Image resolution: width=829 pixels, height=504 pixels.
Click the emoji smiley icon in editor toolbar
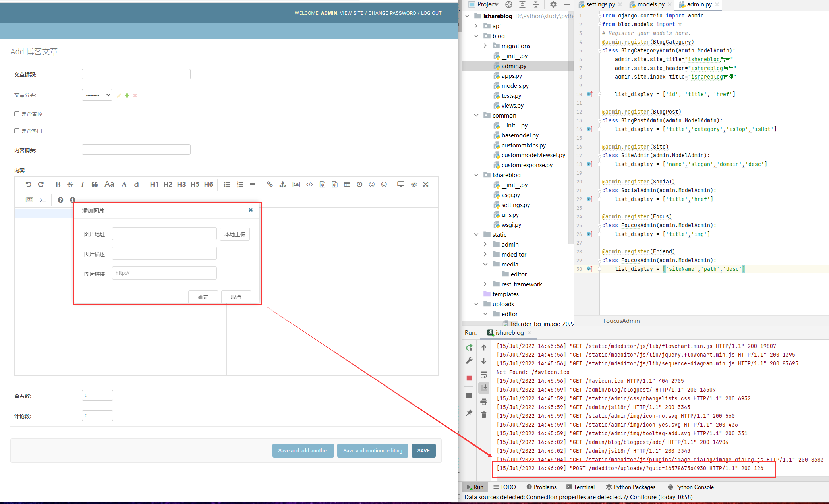372,184
